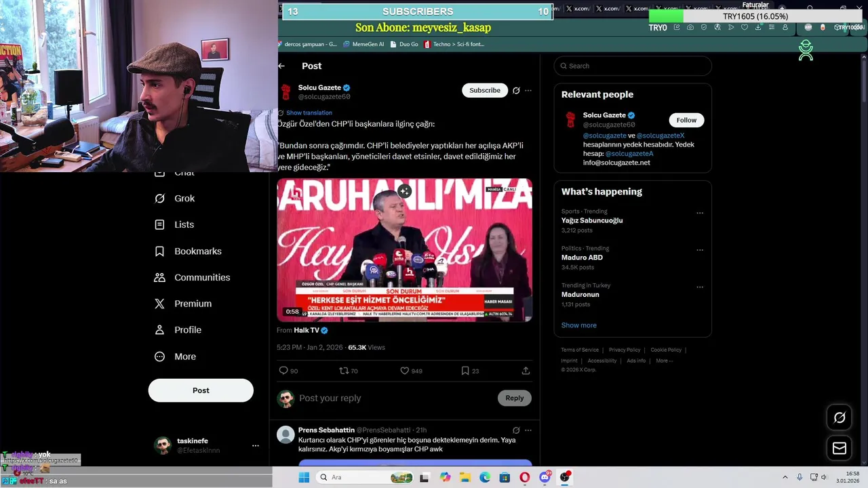Open Discord from the taskbar
Image resolution: width=868 pixels, height=488 pixels.
545,477
